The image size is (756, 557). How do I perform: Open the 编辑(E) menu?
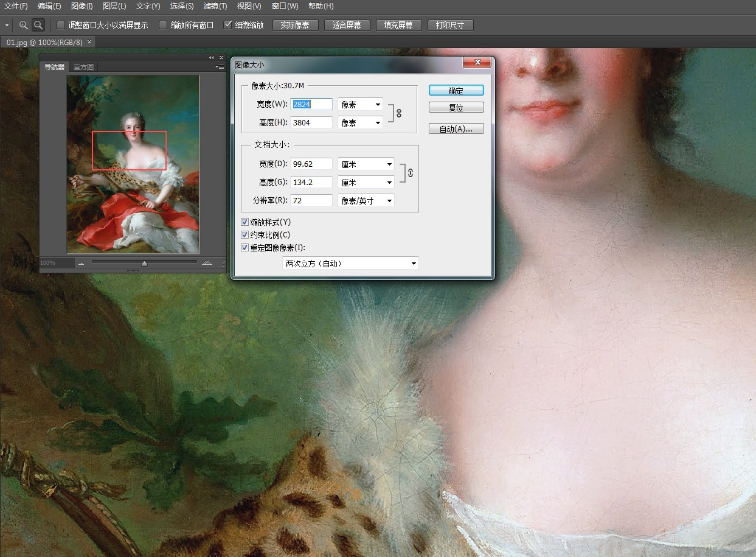pyautogui.click(x=49, y=6)
